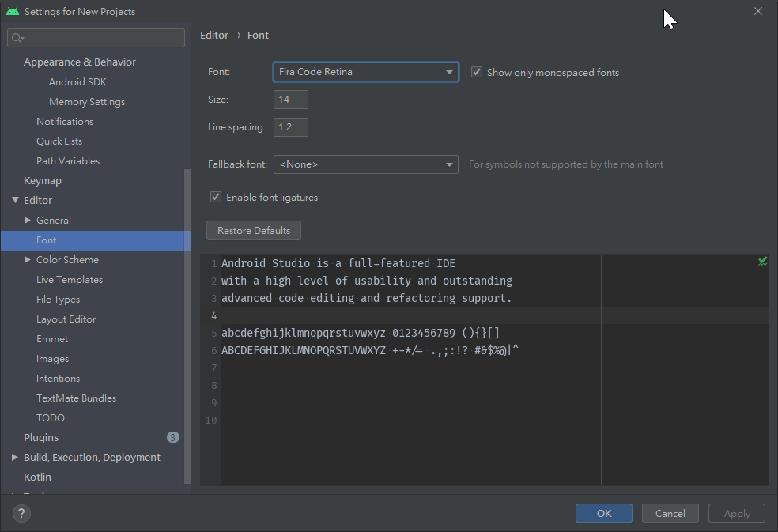
Task: Open Quick Lists settings
Action: [59, 141]
